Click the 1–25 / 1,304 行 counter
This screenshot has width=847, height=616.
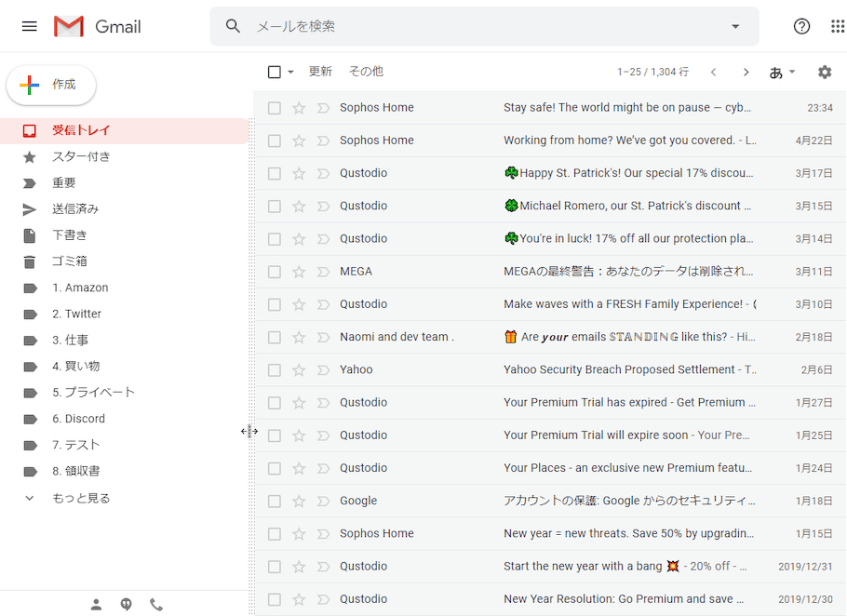tap(652, 72)
